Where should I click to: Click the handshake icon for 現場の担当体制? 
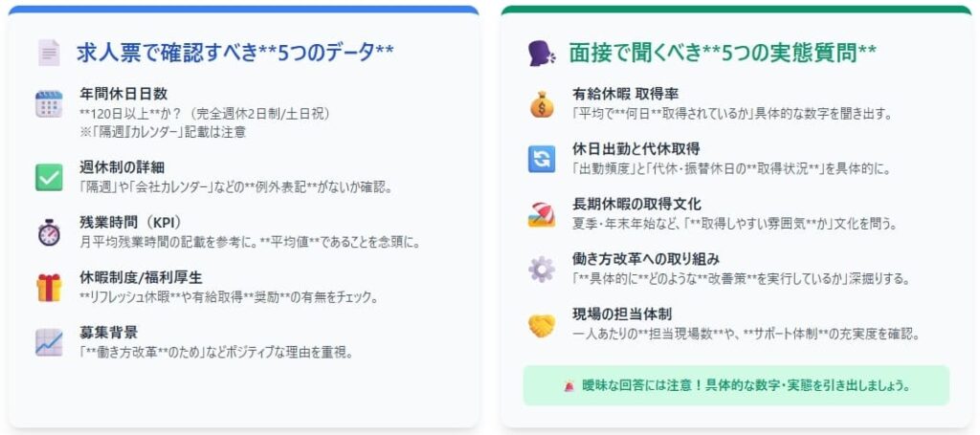[542, 324]
